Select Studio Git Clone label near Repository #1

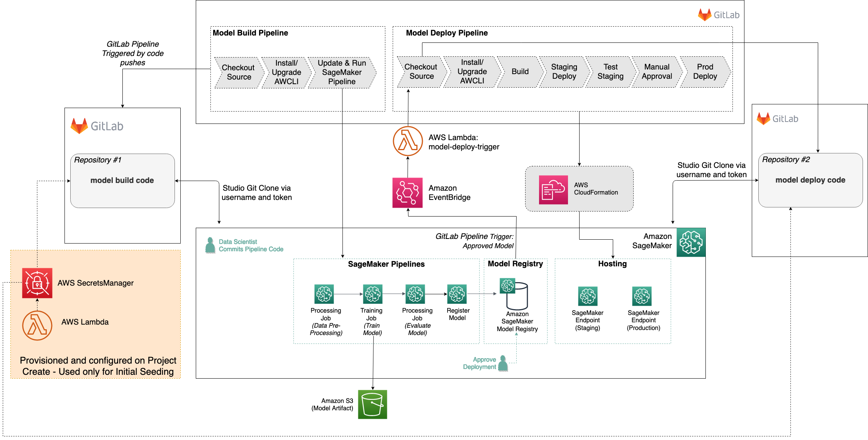click(x=256, y=193)
